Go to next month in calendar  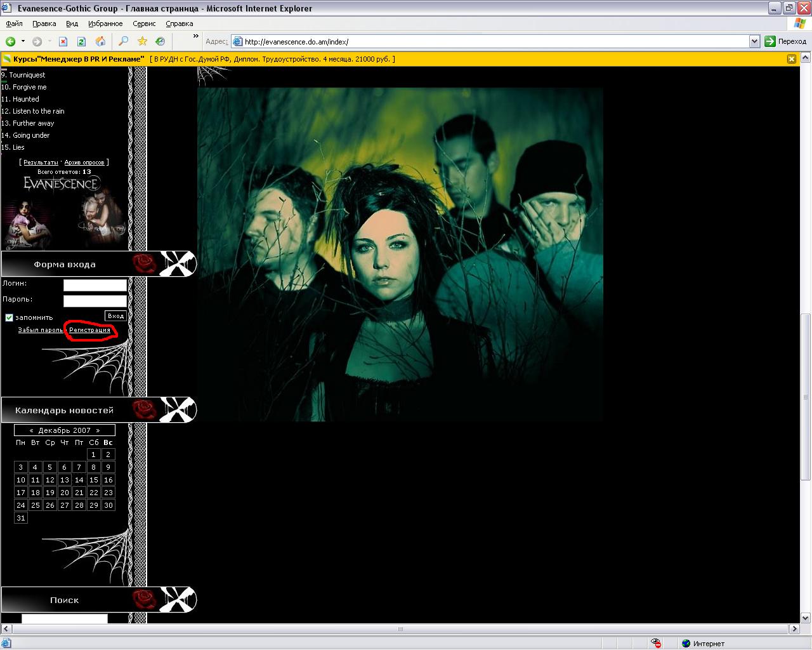click(98, 430)
